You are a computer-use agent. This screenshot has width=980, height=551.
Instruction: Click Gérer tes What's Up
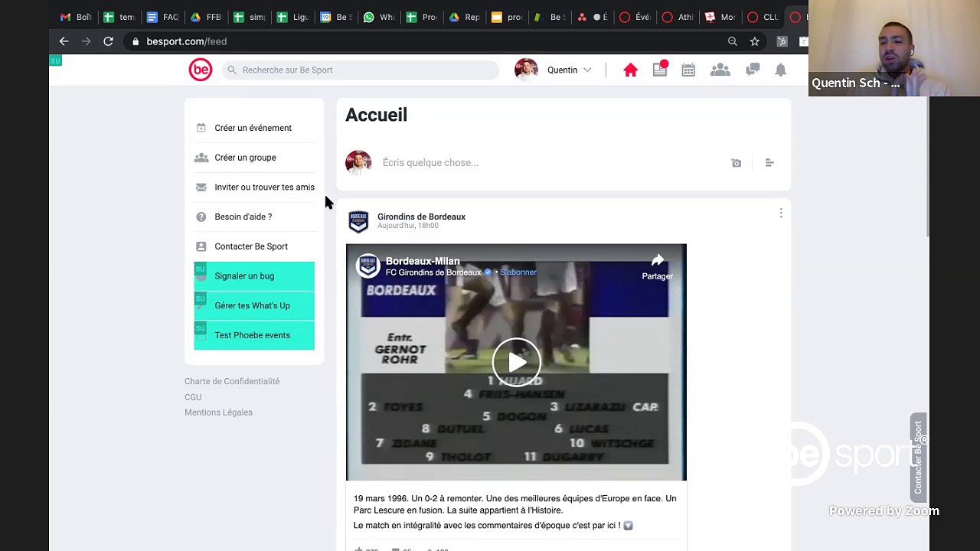pyautogui.click(x=254, y=305)
